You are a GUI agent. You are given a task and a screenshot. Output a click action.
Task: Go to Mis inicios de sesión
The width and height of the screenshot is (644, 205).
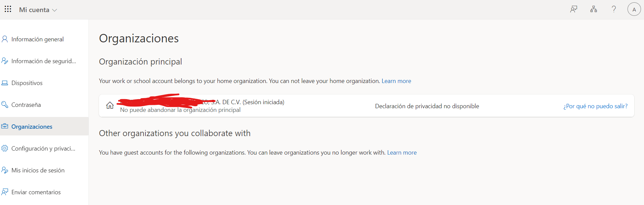(38, 170)
